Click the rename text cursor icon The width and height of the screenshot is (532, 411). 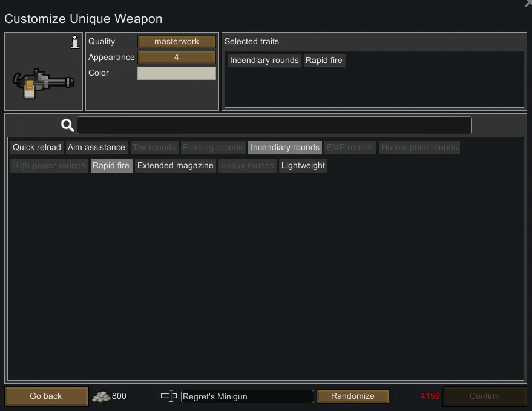[169, 396]
